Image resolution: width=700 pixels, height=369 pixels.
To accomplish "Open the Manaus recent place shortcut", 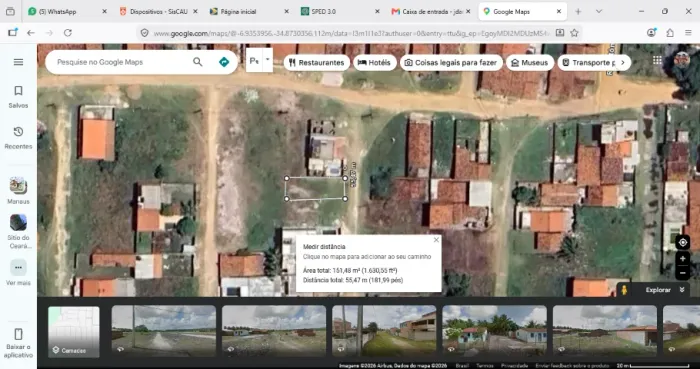I will coord(18,191).
